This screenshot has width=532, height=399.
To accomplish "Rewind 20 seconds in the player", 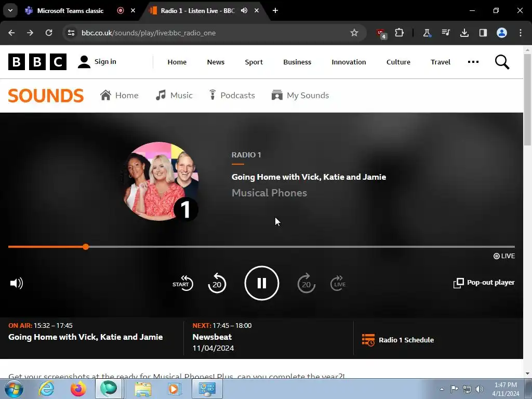I will tap(217, 283).
